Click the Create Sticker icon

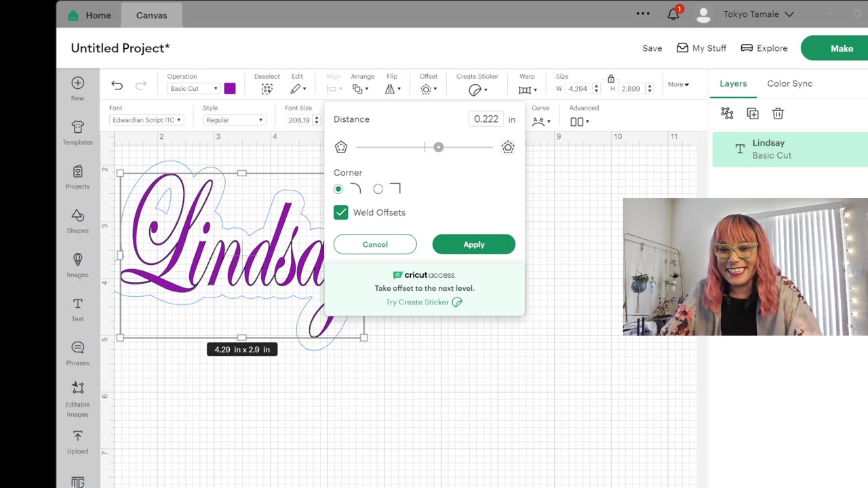(477, 89)
